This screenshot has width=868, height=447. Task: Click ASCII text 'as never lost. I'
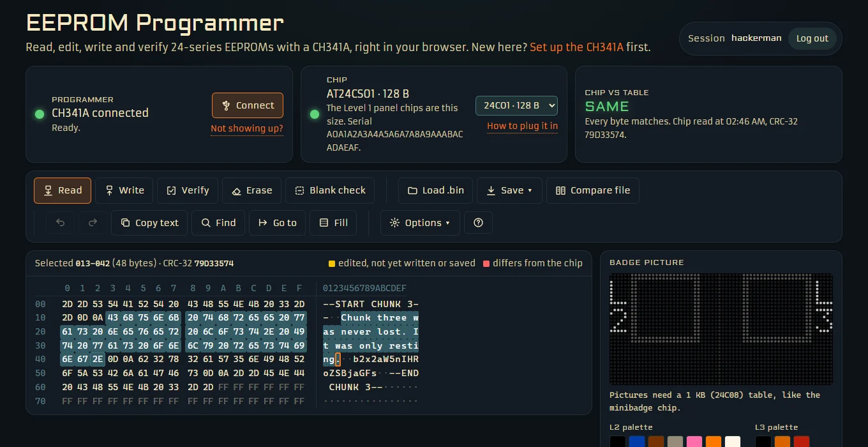pos(371,331)
